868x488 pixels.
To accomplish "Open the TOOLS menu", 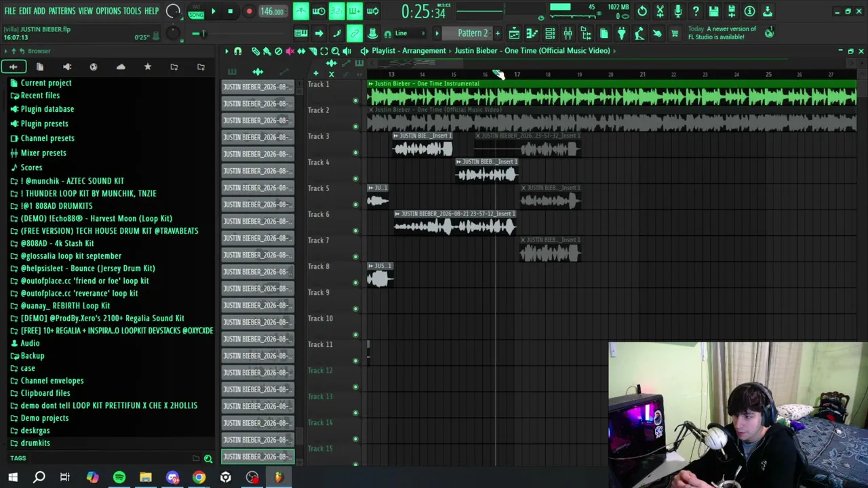I will [x=132, y=11].
